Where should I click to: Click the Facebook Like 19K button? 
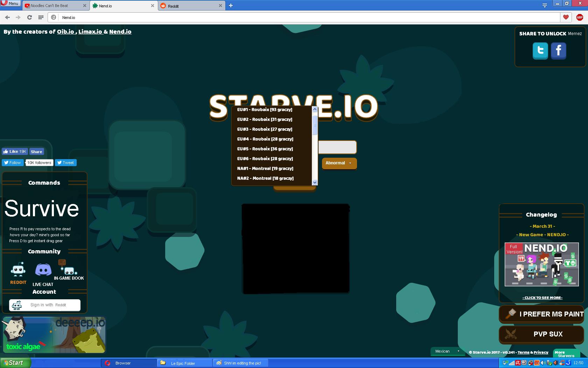[x=15, y=152]
